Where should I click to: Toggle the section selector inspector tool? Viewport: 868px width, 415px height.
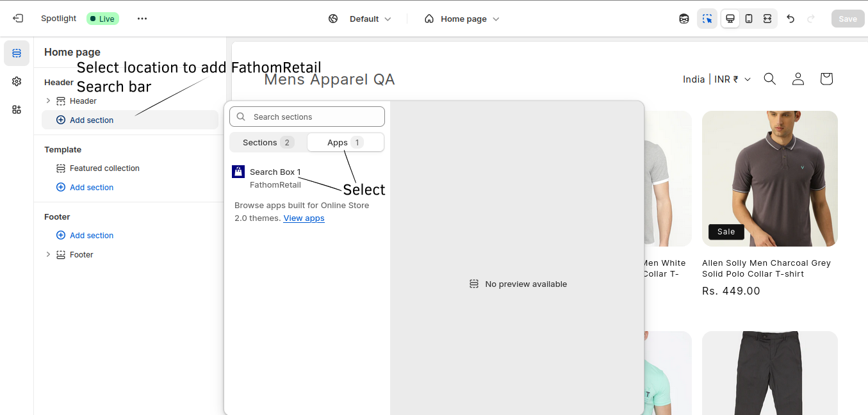pos(707,18)
